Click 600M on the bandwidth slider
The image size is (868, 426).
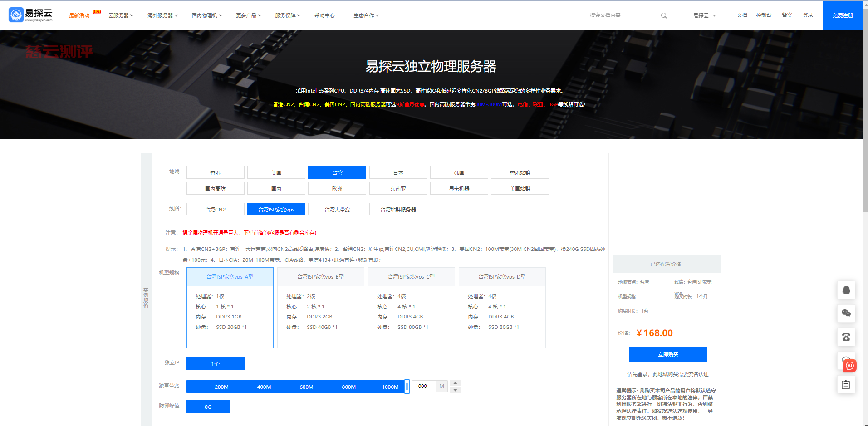[x=306, y=387]
